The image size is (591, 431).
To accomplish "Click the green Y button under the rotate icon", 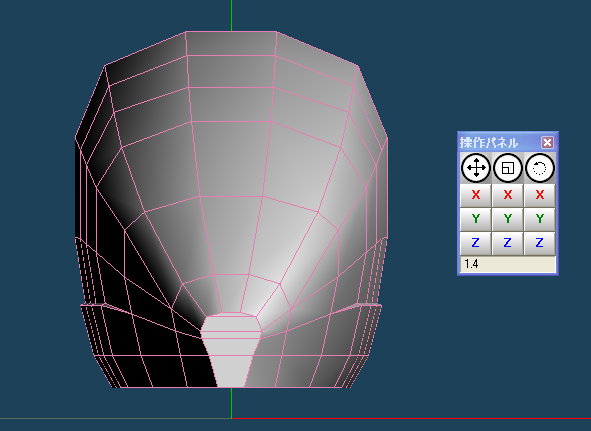I will click(540, 219).
